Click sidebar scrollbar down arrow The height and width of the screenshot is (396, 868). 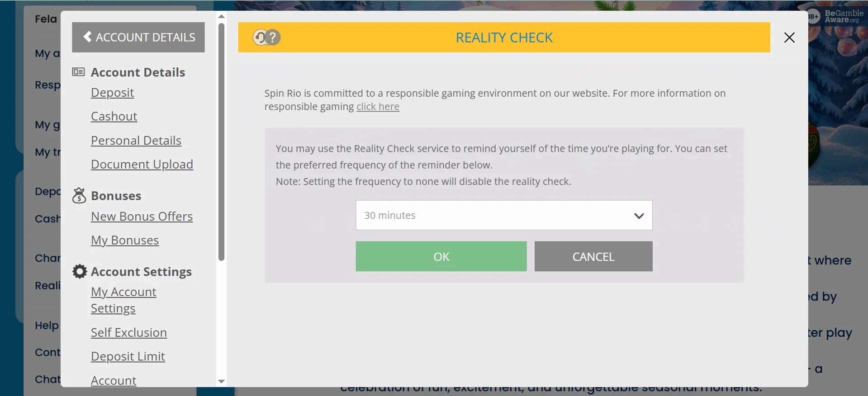[x=221, y=382]
